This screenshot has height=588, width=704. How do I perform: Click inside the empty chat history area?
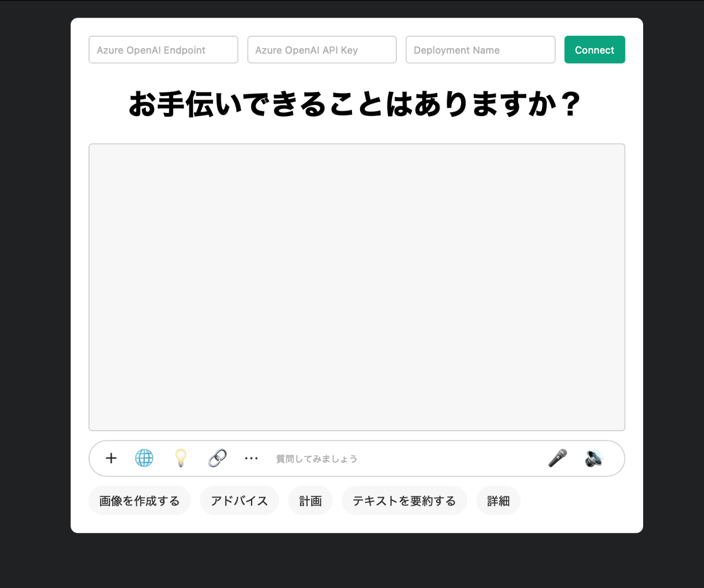357,287
